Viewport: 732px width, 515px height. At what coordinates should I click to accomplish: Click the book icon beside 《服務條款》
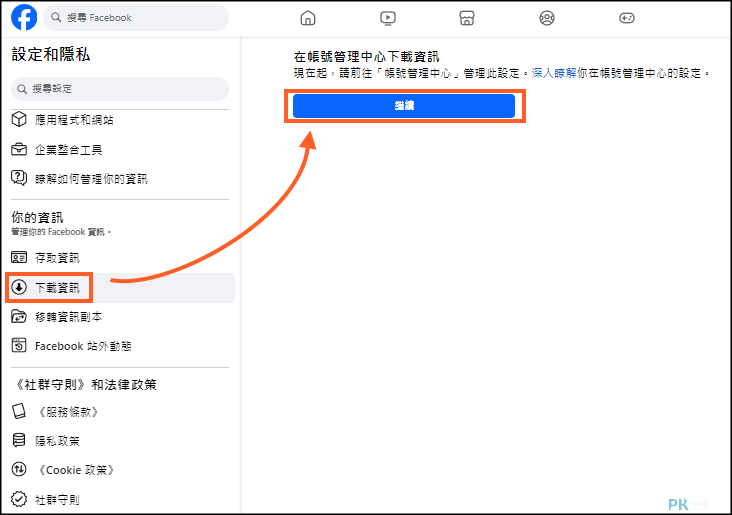click(x=19, y=411)
